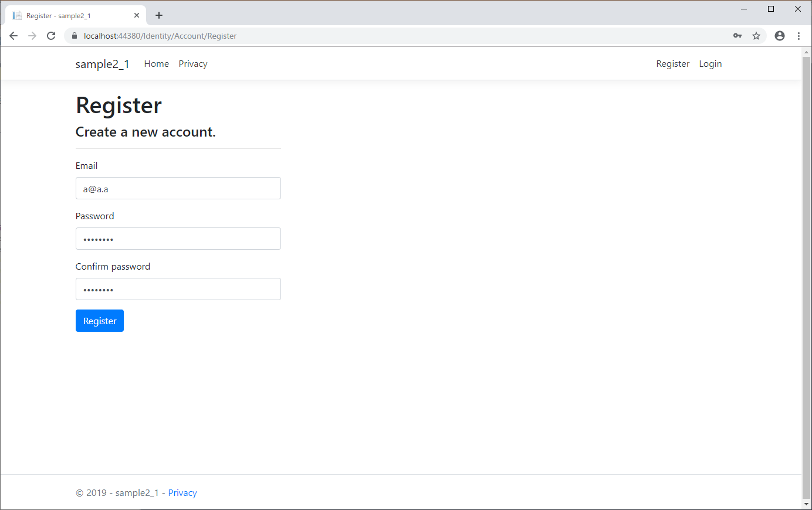This screenshot has height=510, width=812.
Task: Focus the Confirm password field
Action: (x=178, y=289)
